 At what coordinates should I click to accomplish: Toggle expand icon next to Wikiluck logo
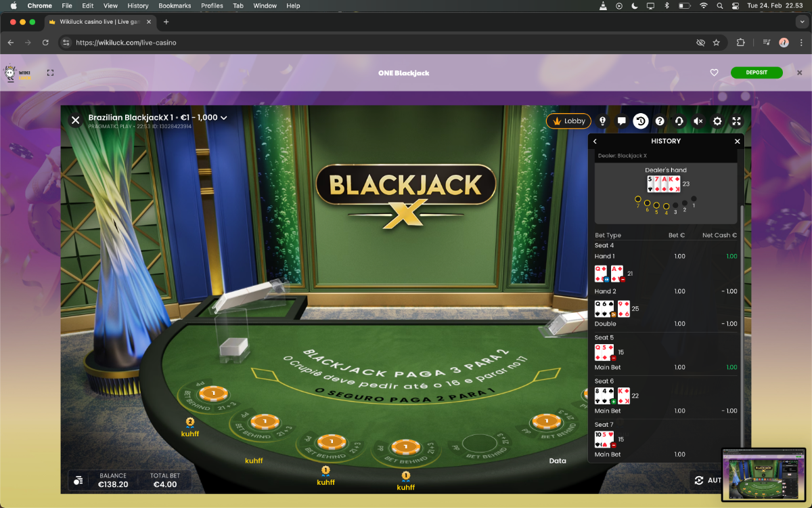pyautogui.click(x=50, y=72)
